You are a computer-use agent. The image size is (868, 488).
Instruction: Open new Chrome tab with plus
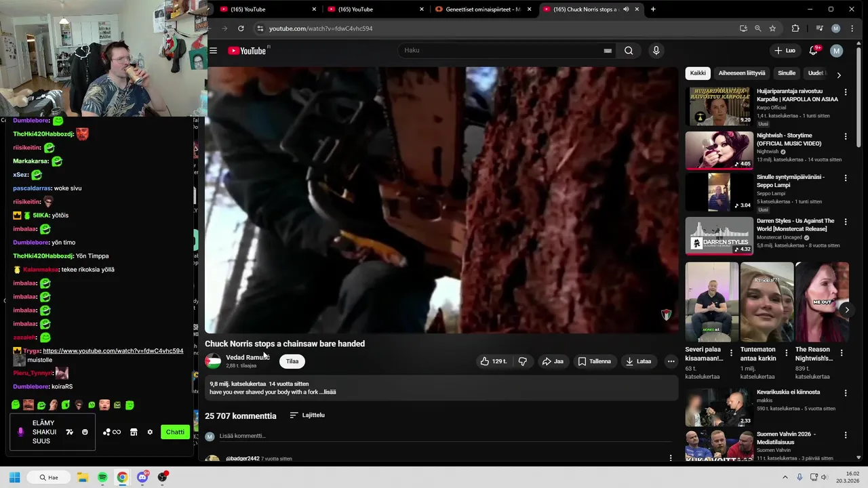pyautogui.click(x=653, y=9)
